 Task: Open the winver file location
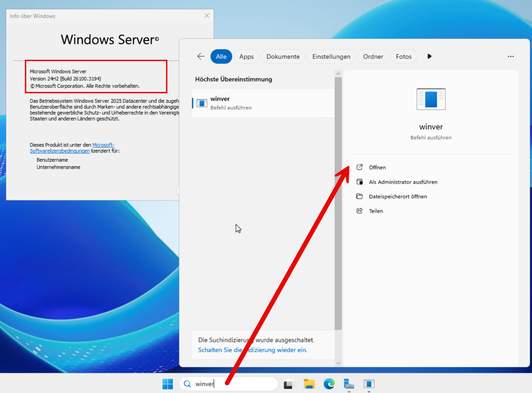click(398, 196)
